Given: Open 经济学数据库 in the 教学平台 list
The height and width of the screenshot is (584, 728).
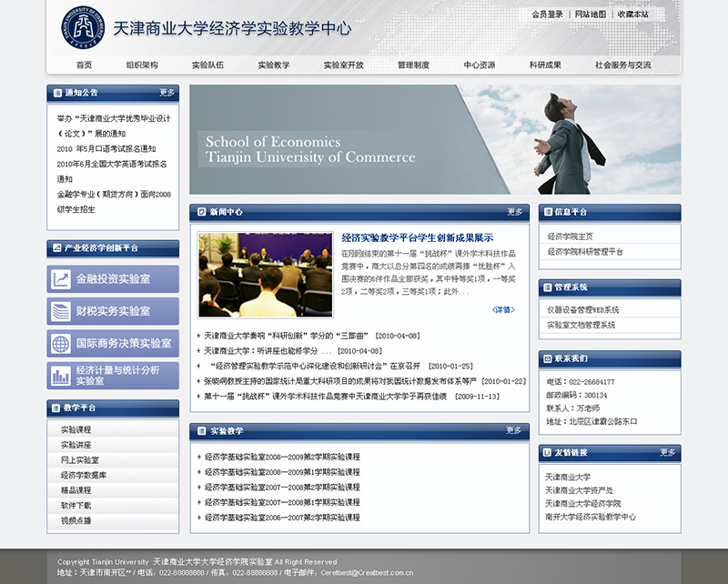Looking at the screenshot, I should click(x=84, y=475).
